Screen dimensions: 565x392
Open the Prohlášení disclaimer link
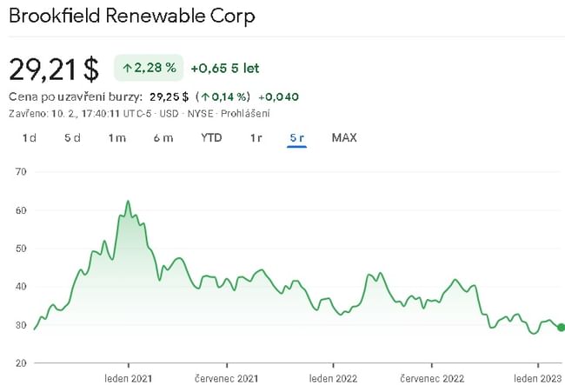click(x=244, y=113)
